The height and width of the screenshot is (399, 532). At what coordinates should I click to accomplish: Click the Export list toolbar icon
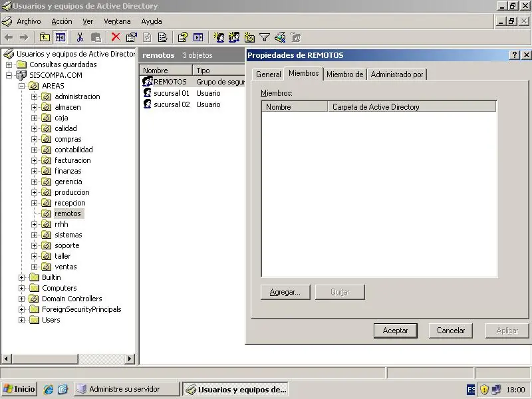[162, 37]
